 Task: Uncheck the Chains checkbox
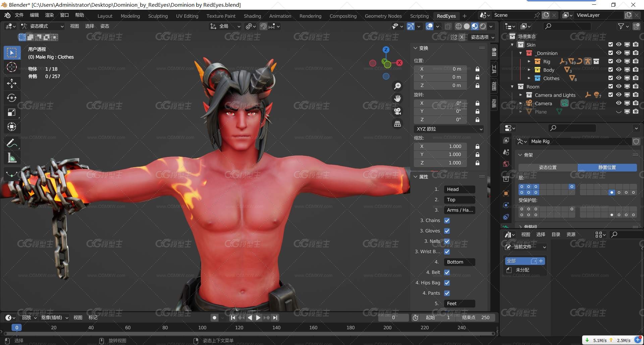coord(447,220)
